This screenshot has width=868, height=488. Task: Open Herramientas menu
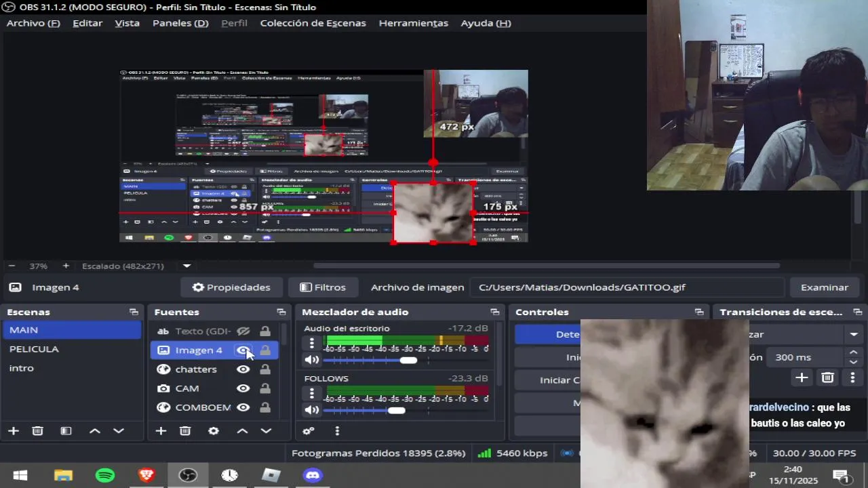click(414, 23)
